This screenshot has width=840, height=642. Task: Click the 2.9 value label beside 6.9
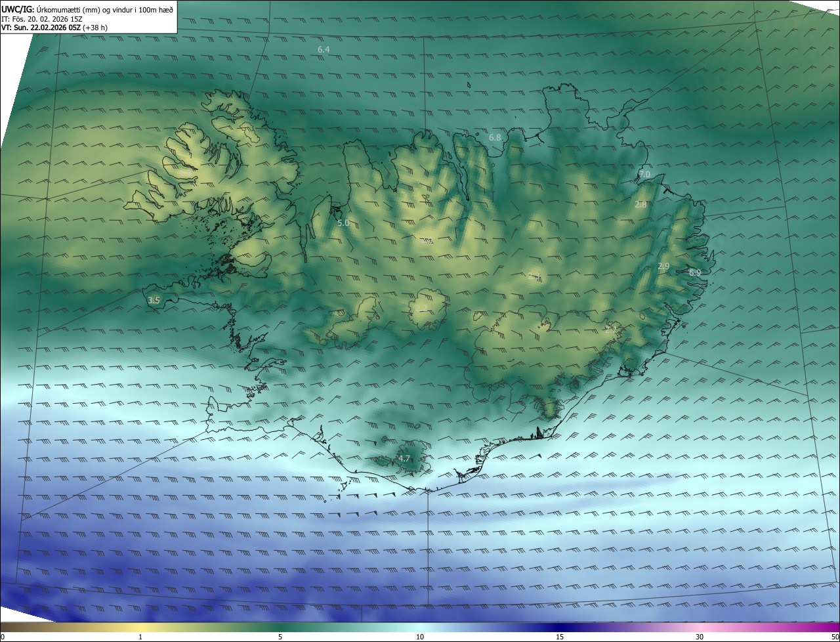tap(663, 267)
